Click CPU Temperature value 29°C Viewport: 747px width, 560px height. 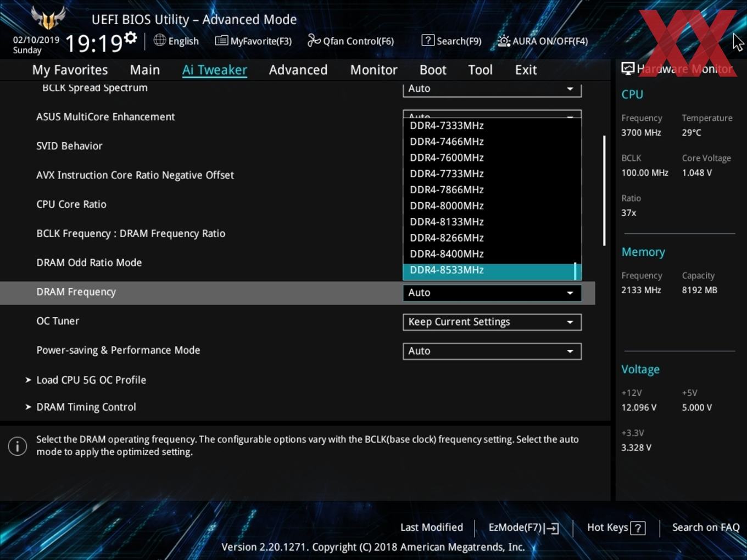pyautogui.click(x=692, y=132)
